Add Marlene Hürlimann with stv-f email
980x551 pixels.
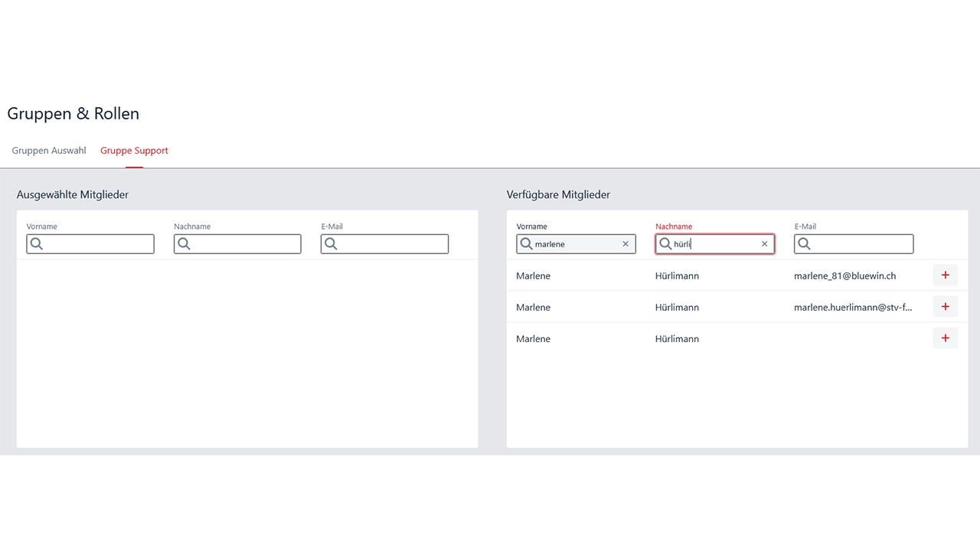click(x=945, y=307)
